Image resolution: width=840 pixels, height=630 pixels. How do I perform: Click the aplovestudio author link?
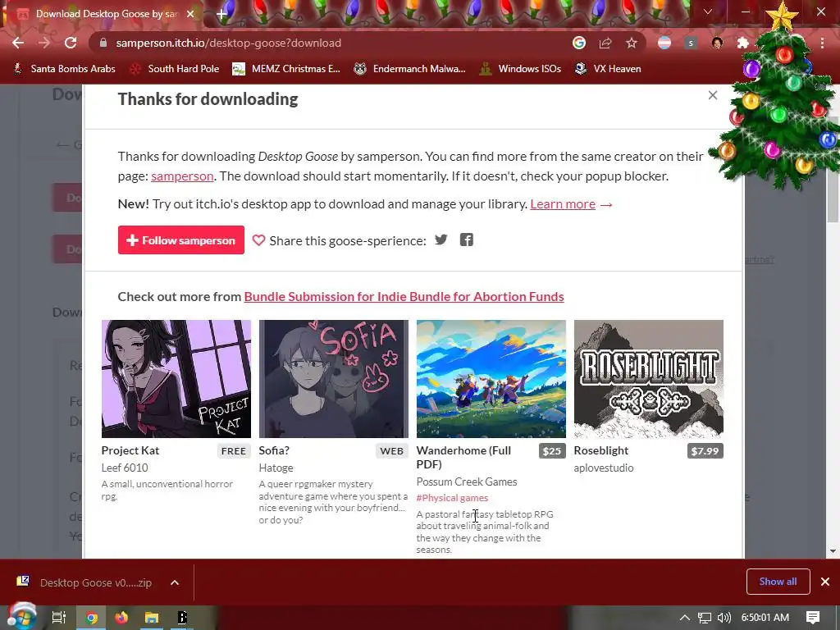604,468
